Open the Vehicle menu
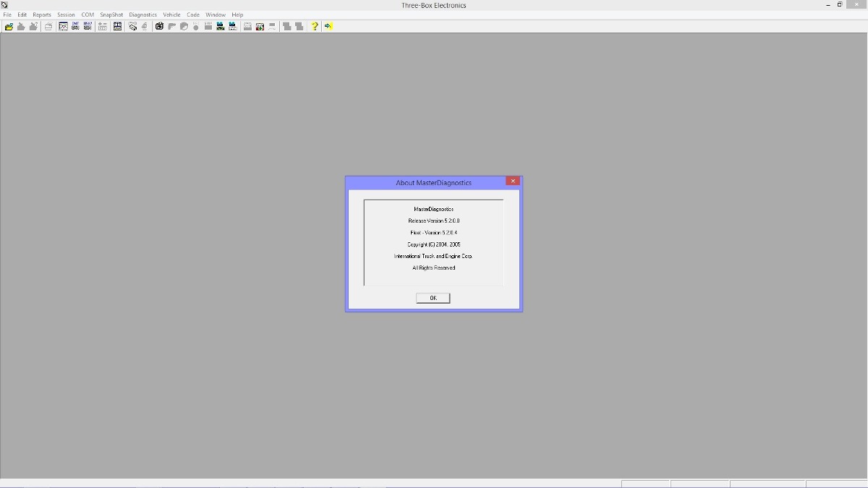Image resolution: width=868 pixels, height=488 pixels. (171, 14)
